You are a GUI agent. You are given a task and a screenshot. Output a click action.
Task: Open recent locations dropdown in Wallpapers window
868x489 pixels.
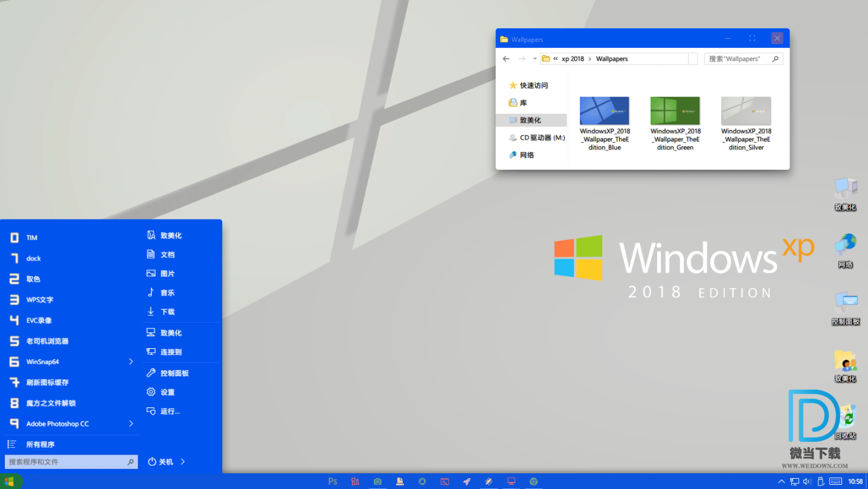535,59
